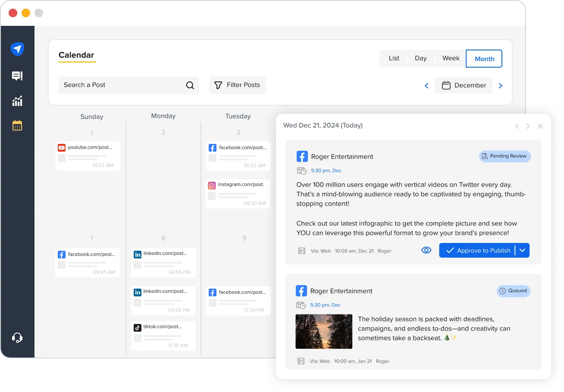Switch to the List view tab
Image resolution: width=564 pixels, height=392 pixels.
[394, 58]
